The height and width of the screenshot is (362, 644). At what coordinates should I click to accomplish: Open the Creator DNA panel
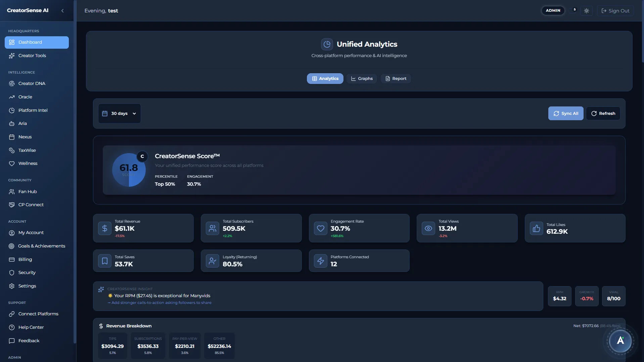click(32, 83)
